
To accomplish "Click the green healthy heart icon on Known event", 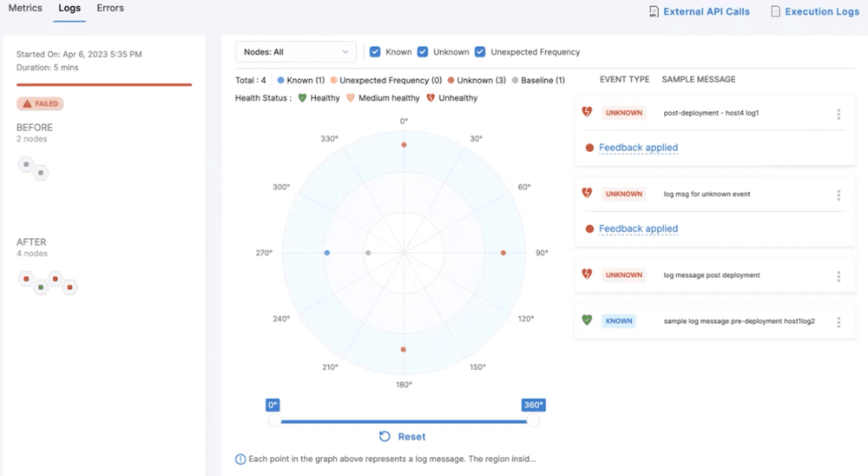I will [x=588, y=321].
